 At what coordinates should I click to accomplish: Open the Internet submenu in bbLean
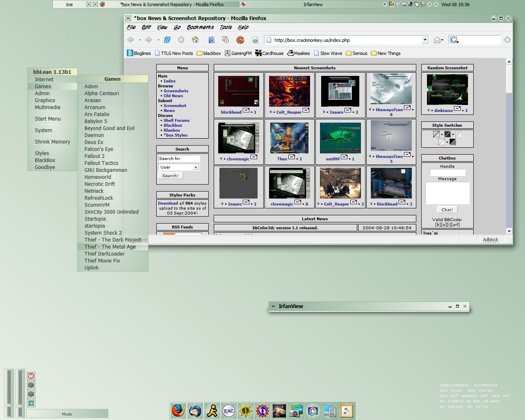[52, 80]
